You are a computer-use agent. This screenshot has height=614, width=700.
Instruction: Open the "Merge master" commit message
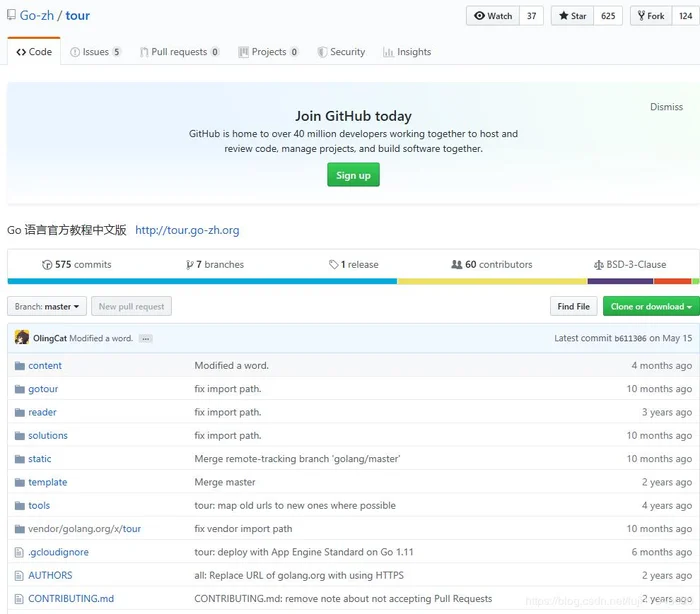(225, 482)
